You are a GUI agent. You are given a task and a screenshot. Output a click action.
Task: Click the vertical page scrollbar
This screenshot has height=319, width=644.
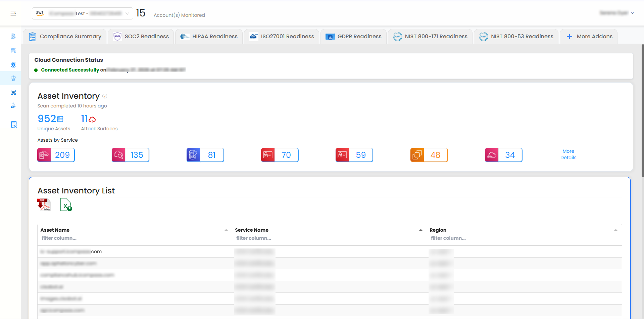click(x=642, y=111)
